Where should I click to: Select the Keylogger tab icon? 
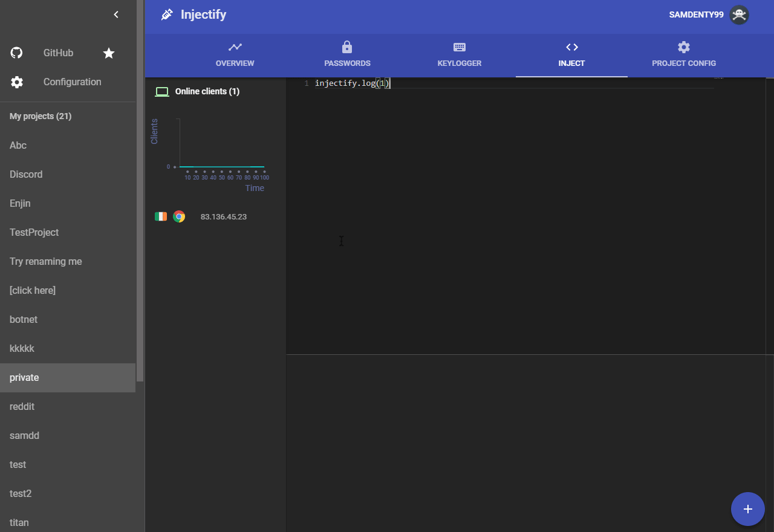pos(460,47)
